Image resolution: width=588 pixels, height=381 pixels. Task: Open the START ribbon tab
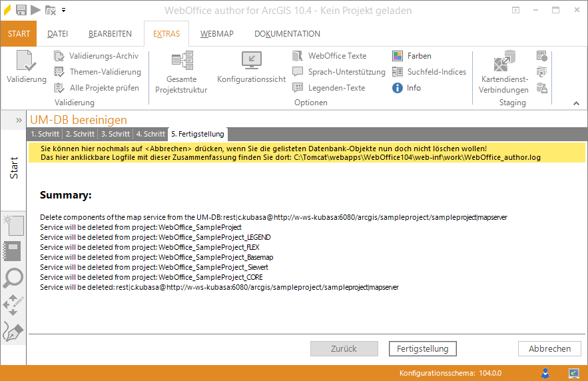coord(19,34)
